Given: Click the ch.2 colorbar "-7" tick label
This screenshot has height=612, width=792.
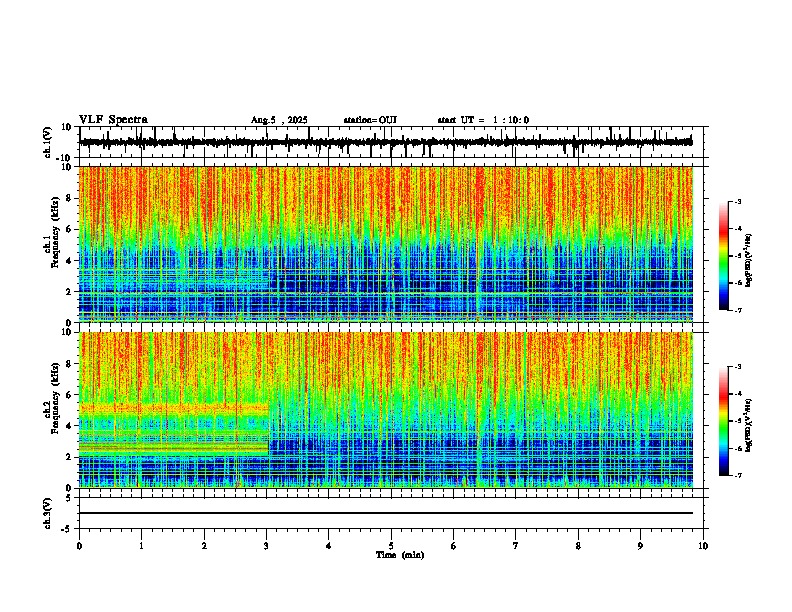Looking at the screenshot, I should click(x=738, y=475).
